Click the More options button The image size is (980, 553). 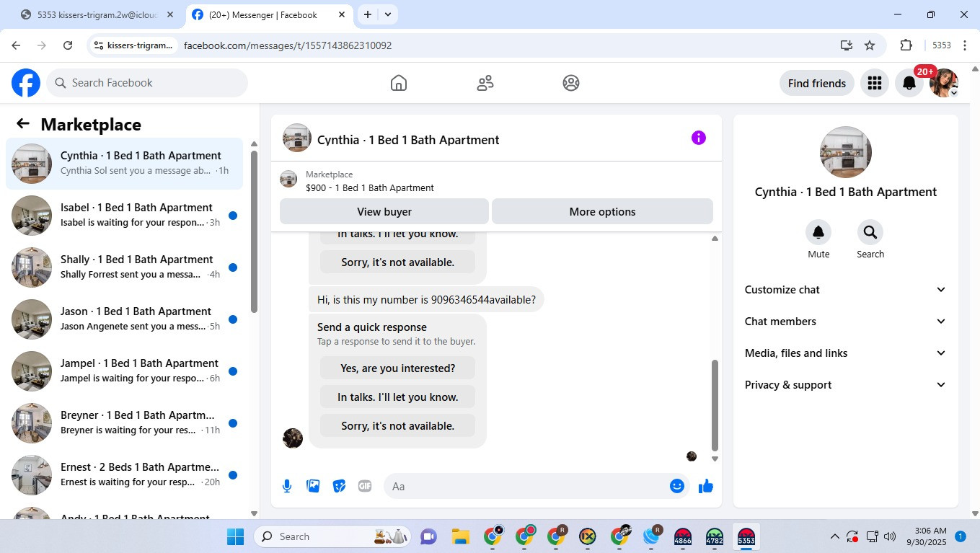[x=602, y=212]
